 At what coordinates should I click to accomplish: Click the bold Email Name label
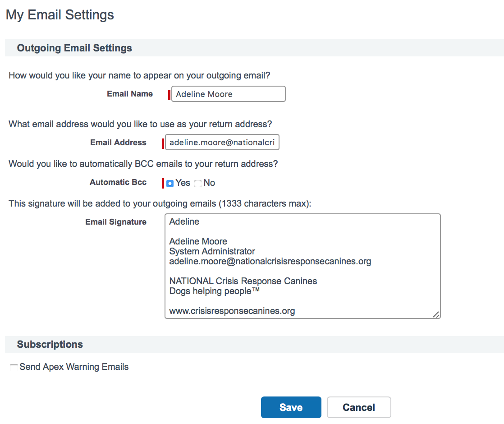tap(130, 94)
